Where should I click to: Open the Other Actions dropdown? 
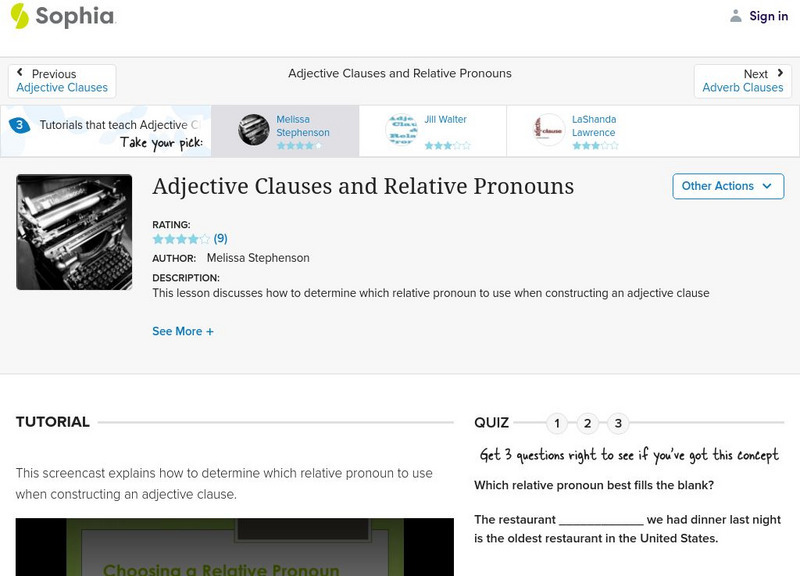click(x=727, y=186)
